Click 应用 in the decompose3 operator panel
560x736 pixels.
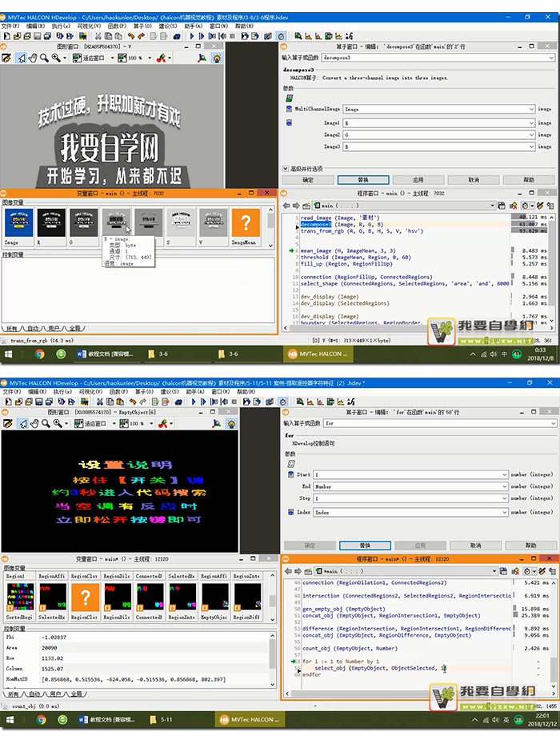[x=418, y=180]
